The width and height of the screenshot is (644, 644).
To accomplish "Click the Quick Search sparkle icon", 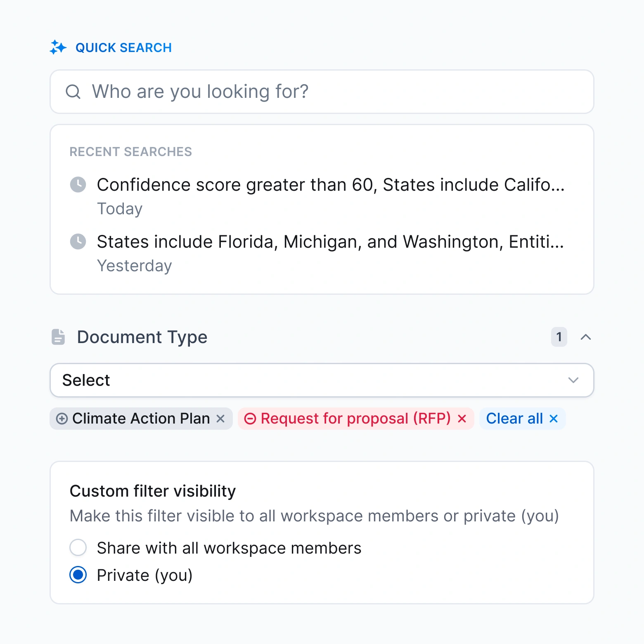I will [x=59, y=47].
